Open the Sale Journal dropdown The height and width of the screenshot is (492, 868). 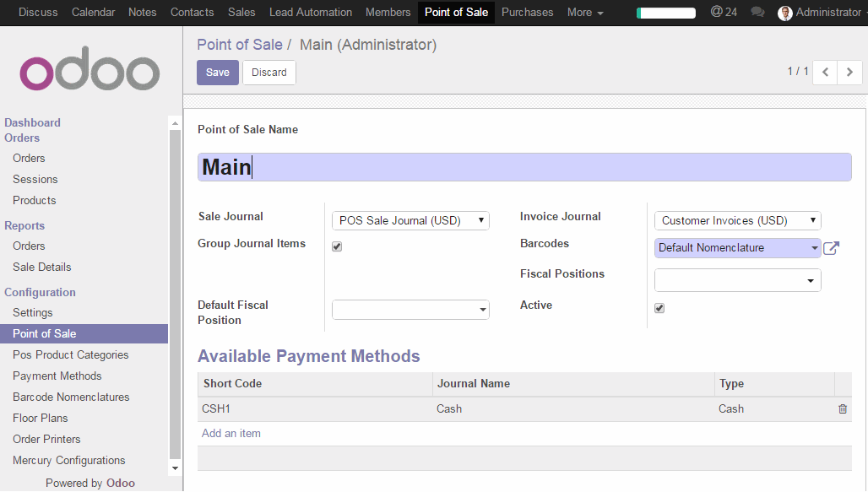(x=410, y=221)
